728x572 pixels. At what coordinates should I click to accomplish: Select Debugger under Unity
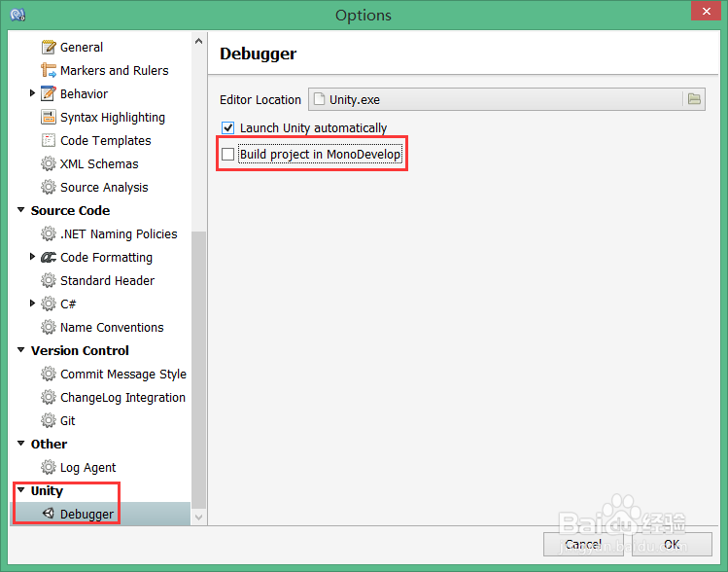click(87, 515)
